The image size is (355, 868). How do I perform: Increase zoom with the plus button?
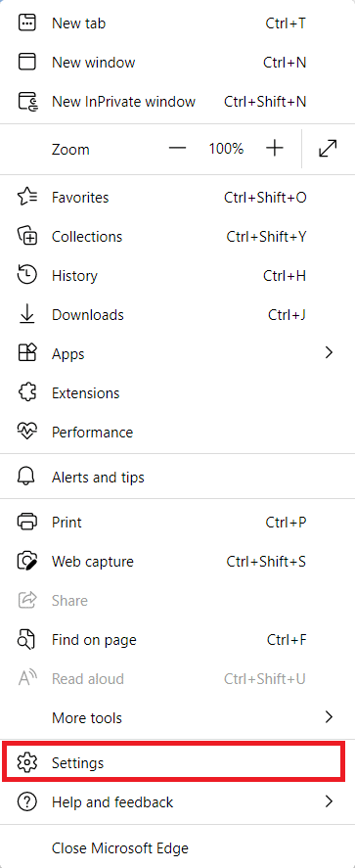[274, 149]
